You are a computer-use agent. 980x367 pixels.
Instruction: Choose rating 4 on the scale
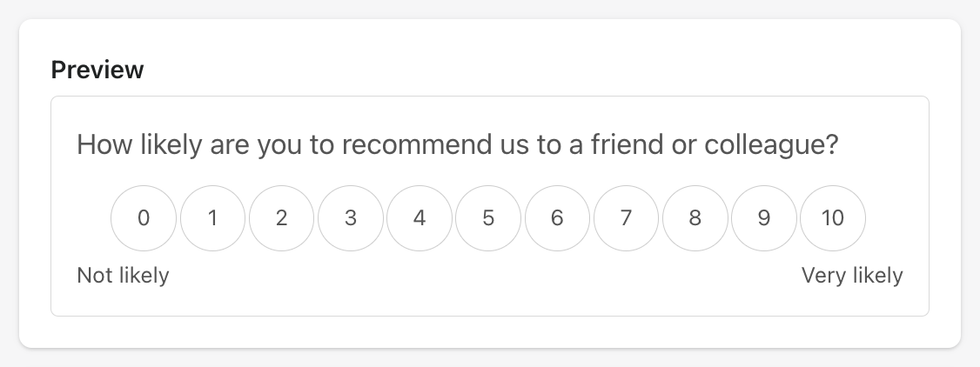pos(420,217)
